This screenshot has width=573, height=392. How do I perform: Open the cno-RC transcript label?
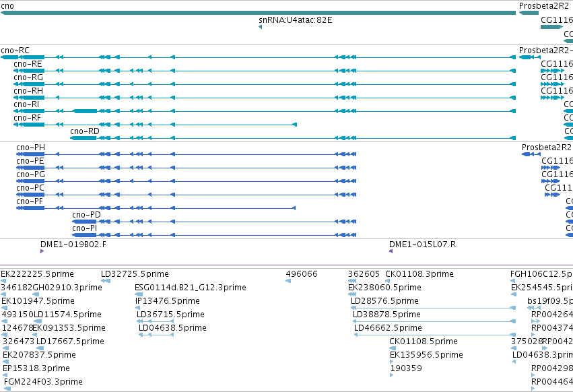click(x=15, y=51)
